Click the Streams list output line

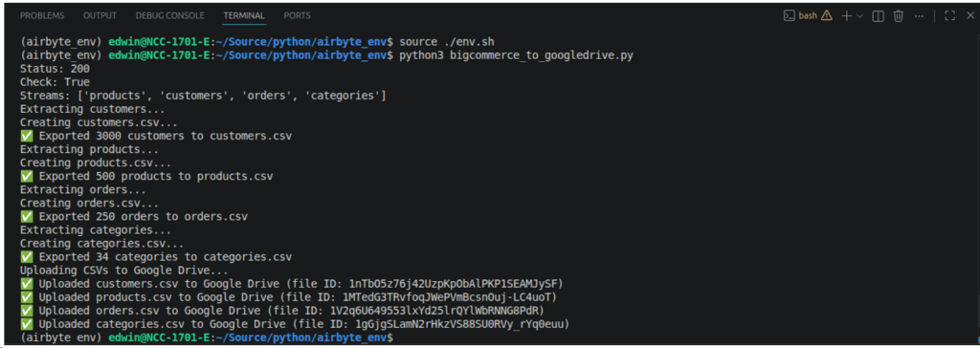point(203,96)
